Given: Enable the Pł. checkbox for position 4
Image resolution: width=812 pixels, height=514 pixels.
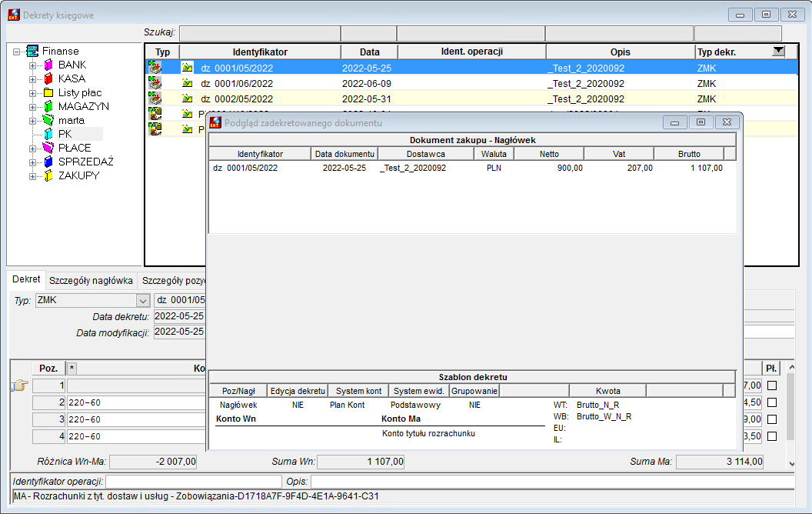Looking at the screenshot, I should [x=772, y=436].
